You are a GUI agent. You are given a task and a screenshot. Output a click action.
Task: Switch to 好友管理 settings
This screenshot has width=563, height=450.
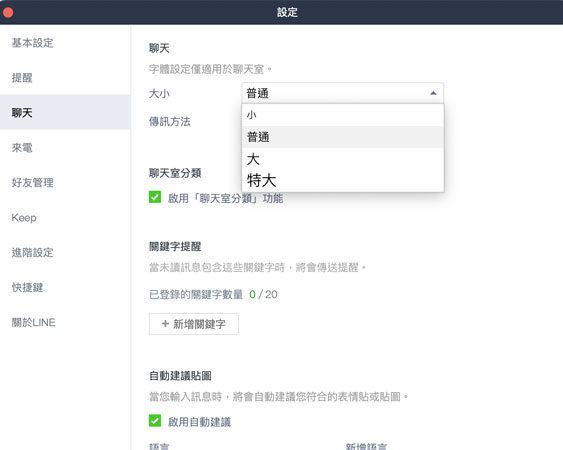point(32,182)
